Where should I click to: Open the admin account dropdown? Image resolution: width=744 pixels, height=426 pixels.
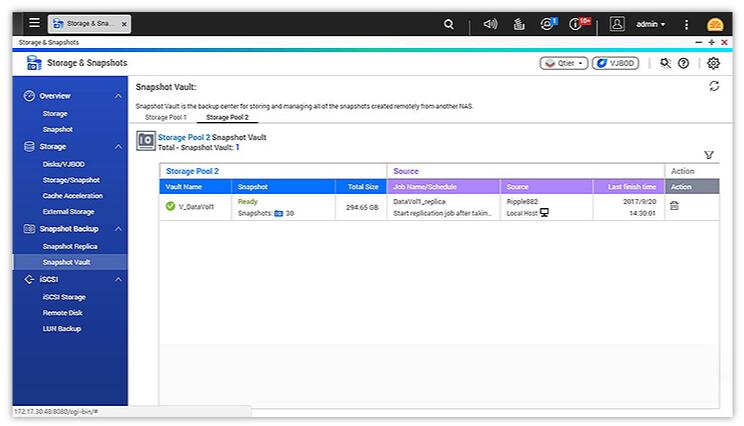651,24
